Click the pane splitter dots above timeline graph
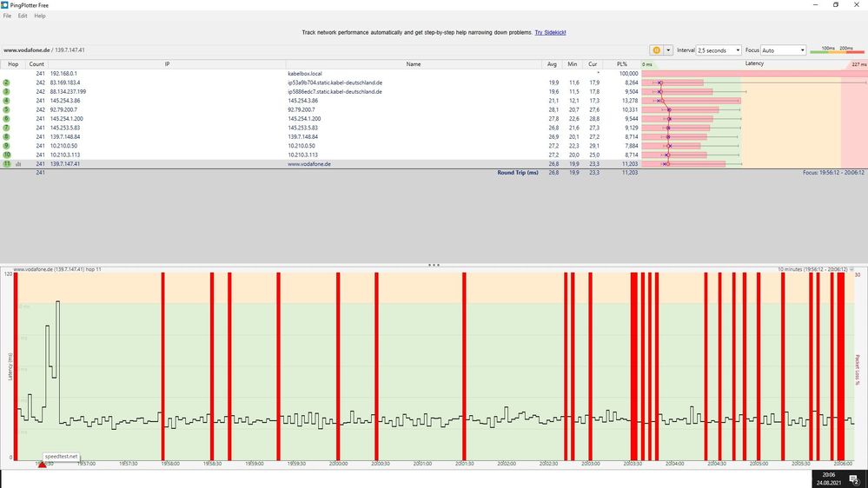Viewport: 868px width, 488px height. (434, 265)
